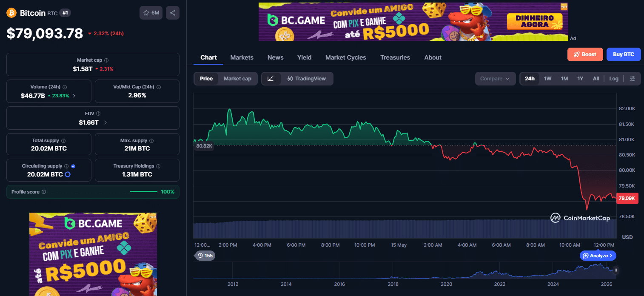Click the 1.31M BTC treasury value

coord(137,174)
